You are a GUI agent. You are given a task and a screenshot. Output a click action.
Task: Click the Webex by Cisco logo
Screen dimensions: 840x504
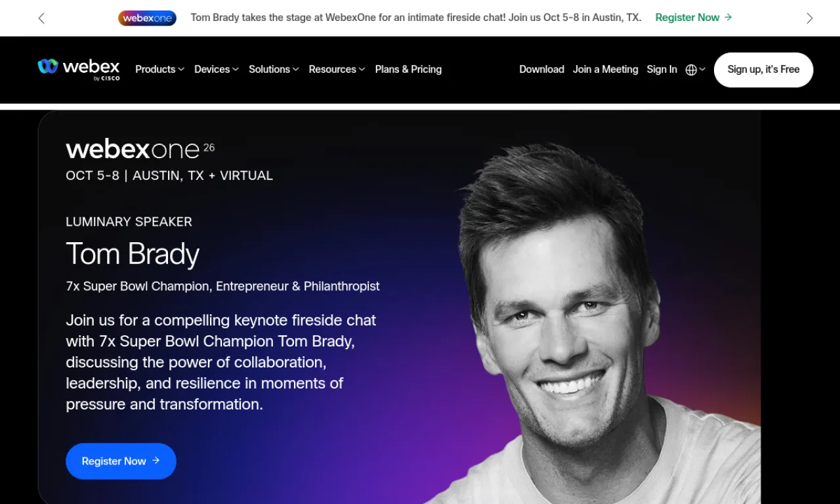pos(79,70)
